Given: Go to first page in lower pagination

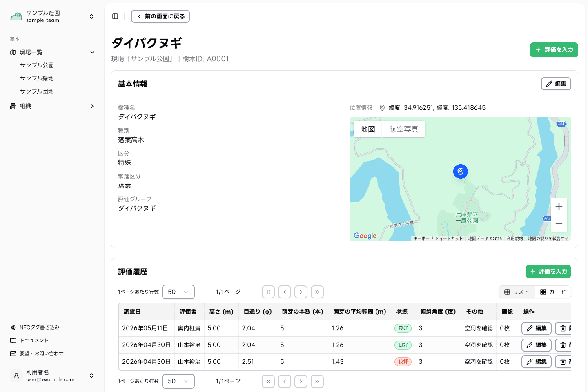Looking at the screenshot, I should pyautogui.click(x=268, y=381).
